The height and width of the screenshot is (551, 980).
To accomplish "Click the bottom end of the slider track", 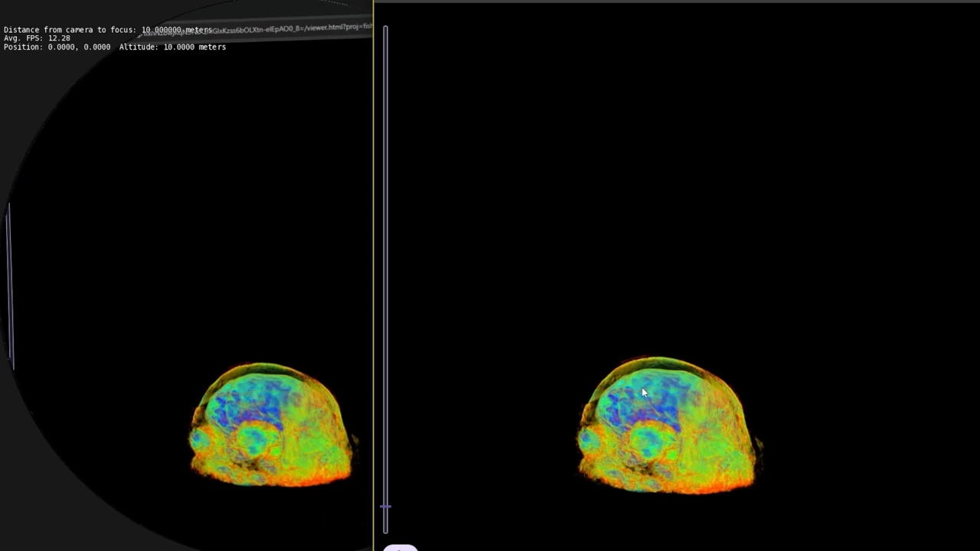I will click(385, 530).
